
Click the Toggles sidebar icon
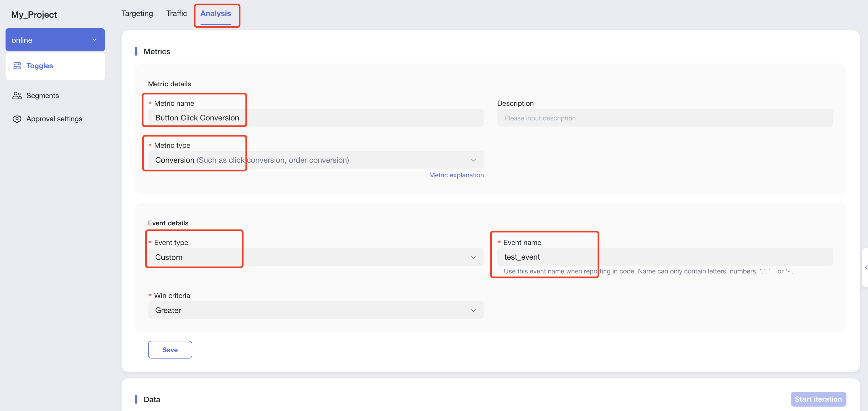point(17,66)
